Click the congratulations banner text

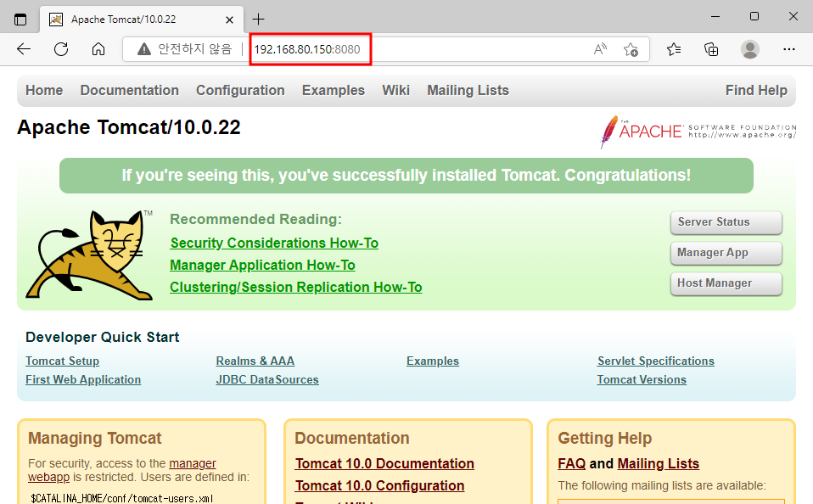click(406, 176)
